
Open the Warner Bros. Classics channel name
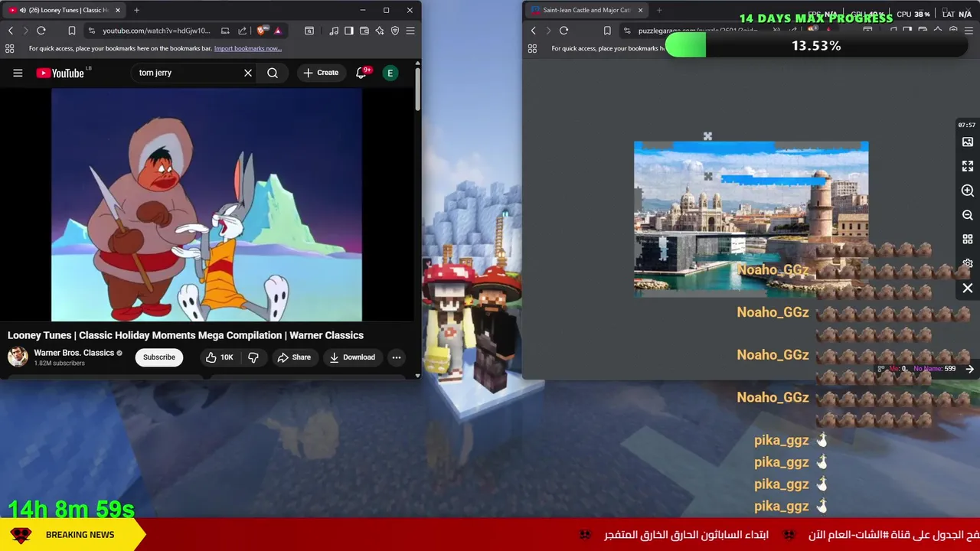74,353
